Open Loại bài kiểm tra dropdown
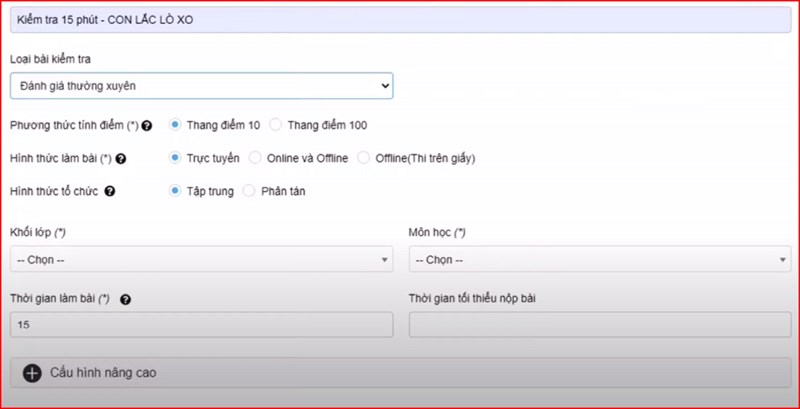Screen dimensions: 800x409 click(x=202, y=86)
